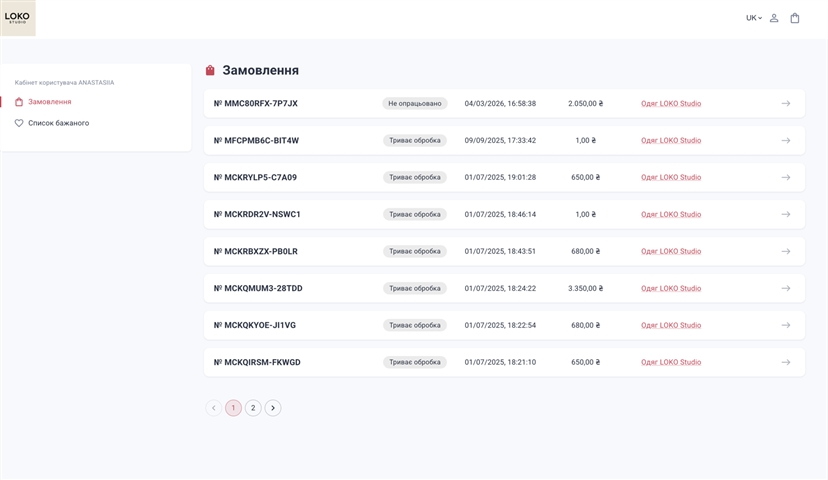This screenshot has width=828, height=480.
Task: Select Замовлення in the sidebar menu
Action: point(49,102)
